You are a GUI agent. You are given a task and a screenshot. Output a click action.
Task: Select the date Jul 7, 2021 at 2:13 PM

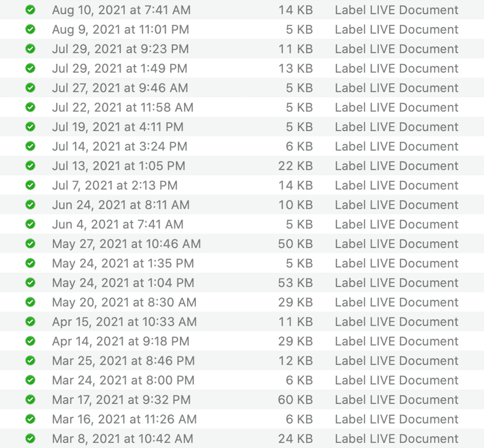point(115,185)
